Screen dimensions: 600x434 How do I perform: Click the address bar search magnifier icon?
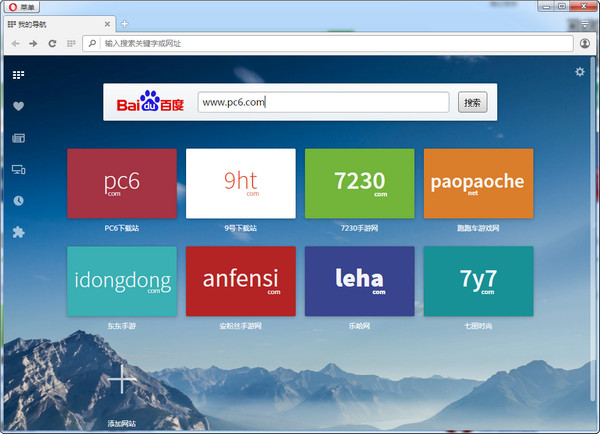tap(92, 44)
